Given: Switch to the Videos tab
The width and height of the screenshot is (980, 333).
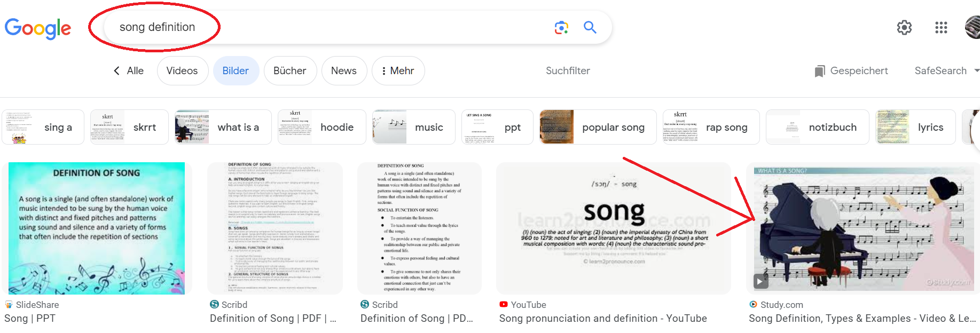Looking at the screenshot, I should point(182,71).
